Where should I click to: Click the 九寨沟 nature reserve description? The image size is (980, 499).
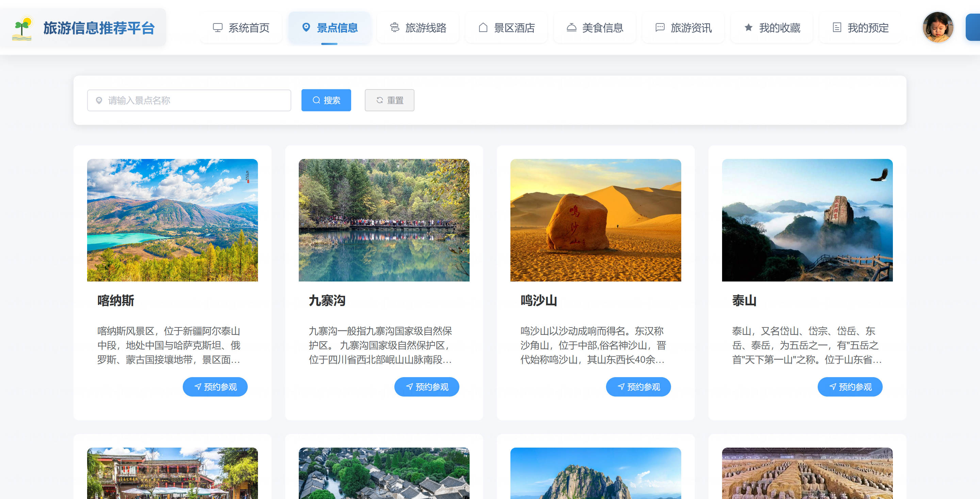pos(380,345)
